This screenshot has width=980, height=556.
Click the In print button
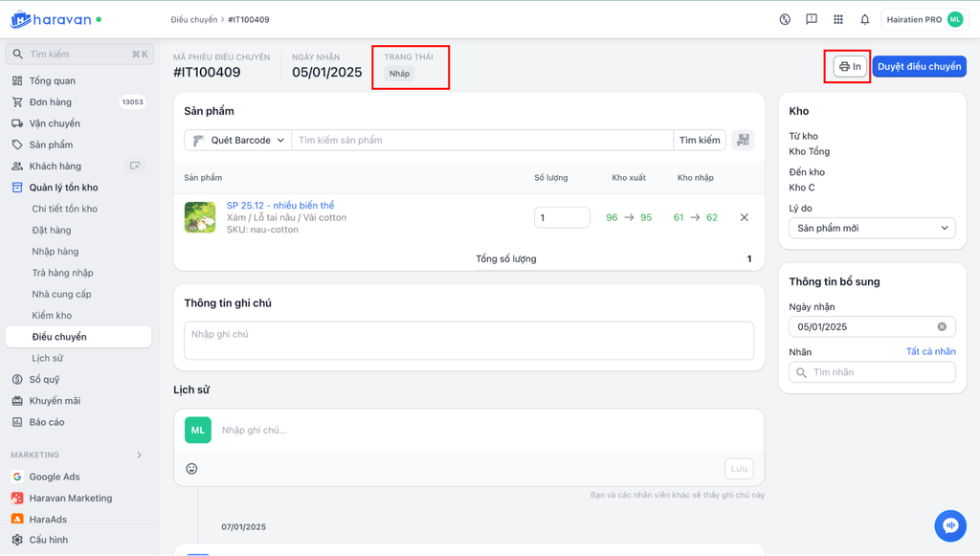(x=850, y=67)
